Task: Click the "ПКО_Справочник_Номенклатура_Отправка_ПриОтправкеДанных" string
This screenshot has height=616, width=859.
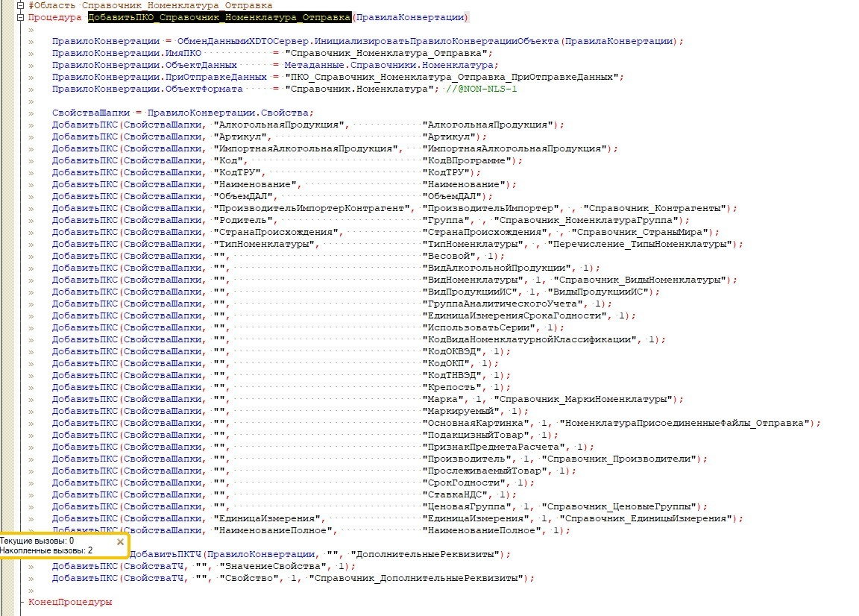Action: (447, 77)
